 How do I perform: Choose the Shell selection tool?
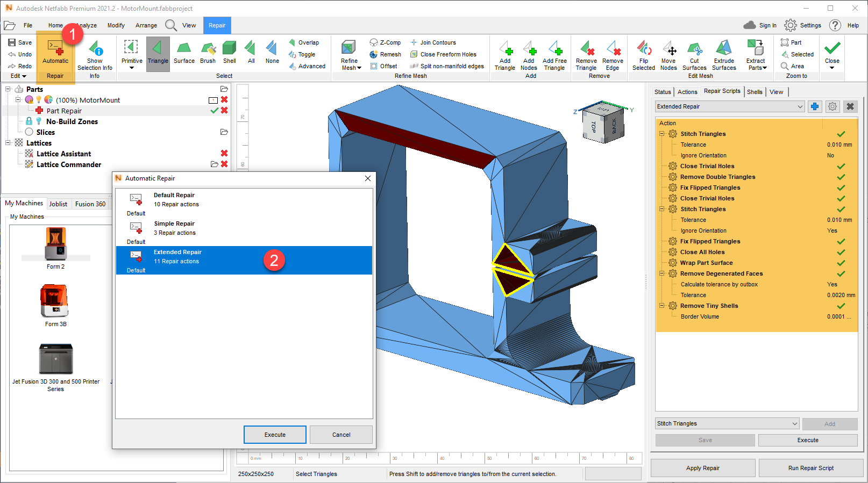230,54
